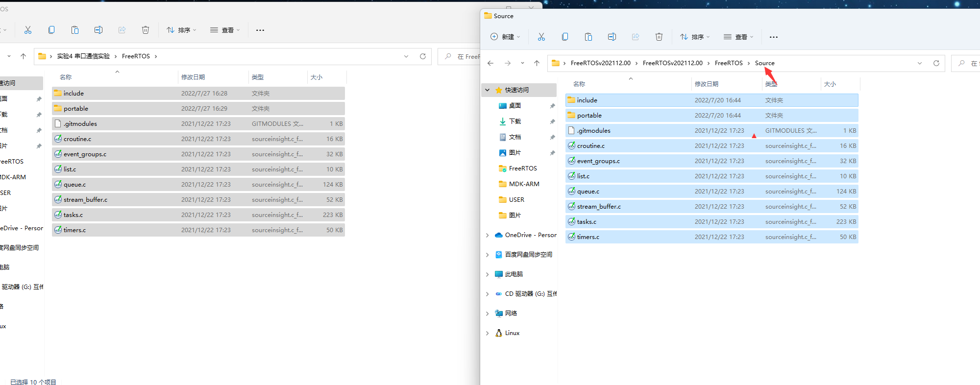Select croutine.c in FreeRTOS window
Image resolution: width=980 pixels, height=385 pixels.
pos(198,139)
